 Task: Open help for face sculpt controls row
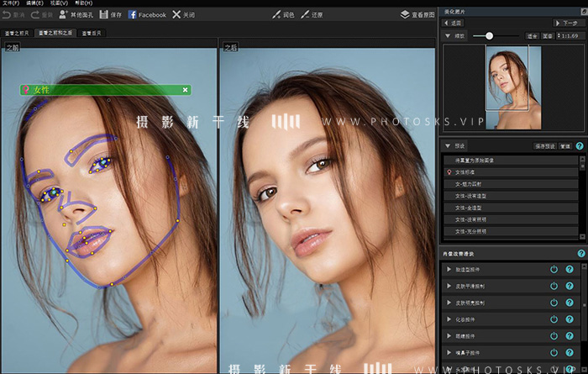point(570,269)
